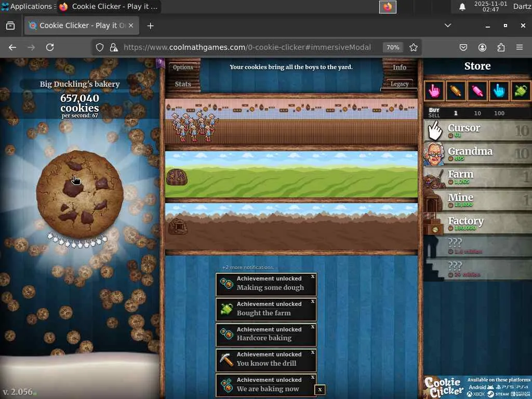Viewport: 532px width, 399px height.
Task: Buy the pink rolling pin upgrade
Action: click(477, 91)
